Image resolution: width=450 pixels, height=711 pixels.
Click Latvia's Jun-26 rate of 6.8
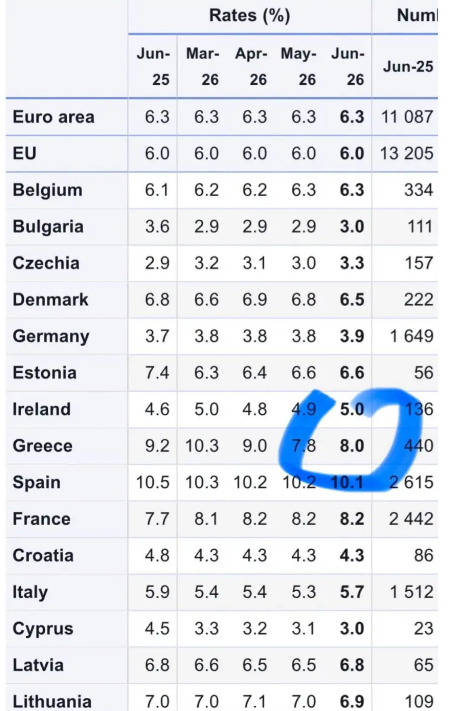tap(352, 665)
